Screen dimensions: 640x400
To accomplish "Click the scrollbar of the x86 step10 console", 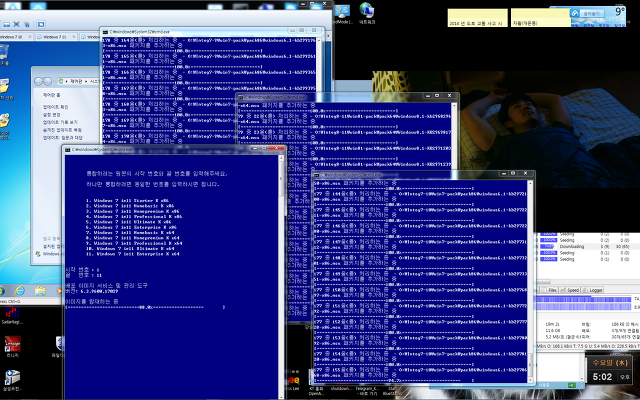I will [x=530, y=281].
